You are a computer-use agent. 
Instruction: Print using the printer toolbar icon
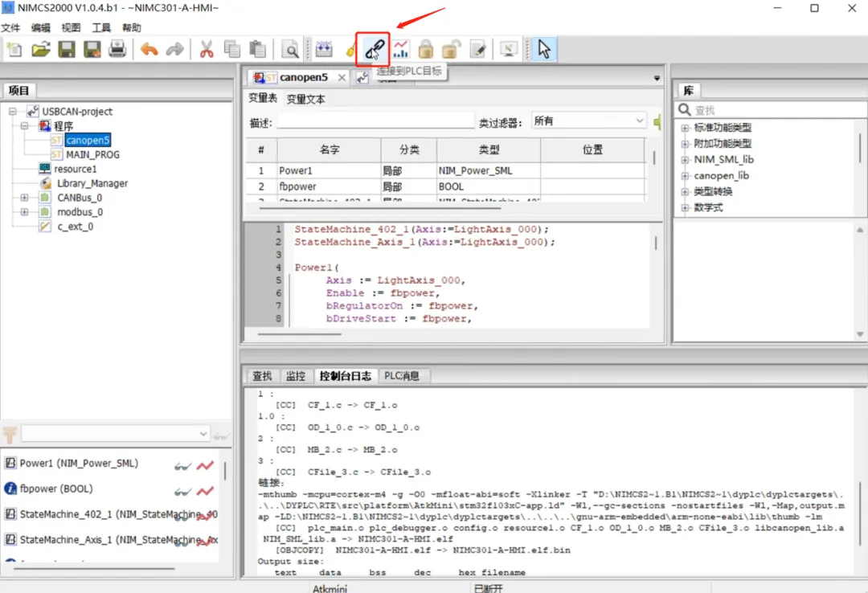tap(117, 49)
